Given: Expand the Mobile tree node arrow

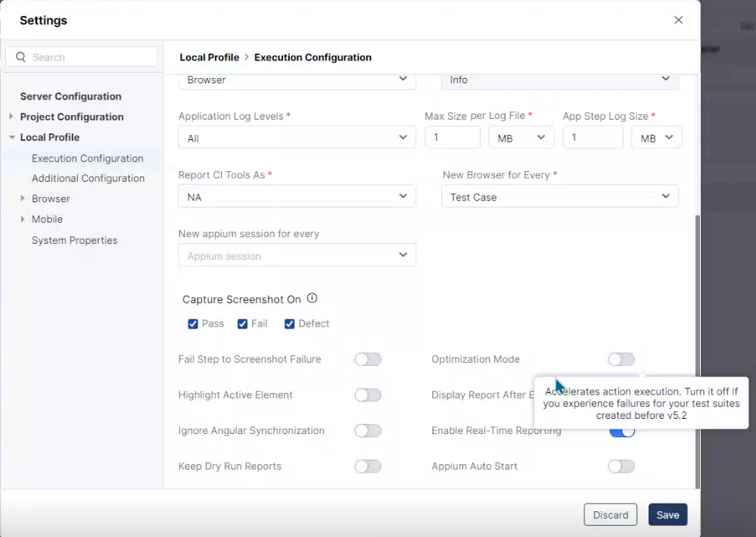Looking at the screenshot, I should coord(23,219).
